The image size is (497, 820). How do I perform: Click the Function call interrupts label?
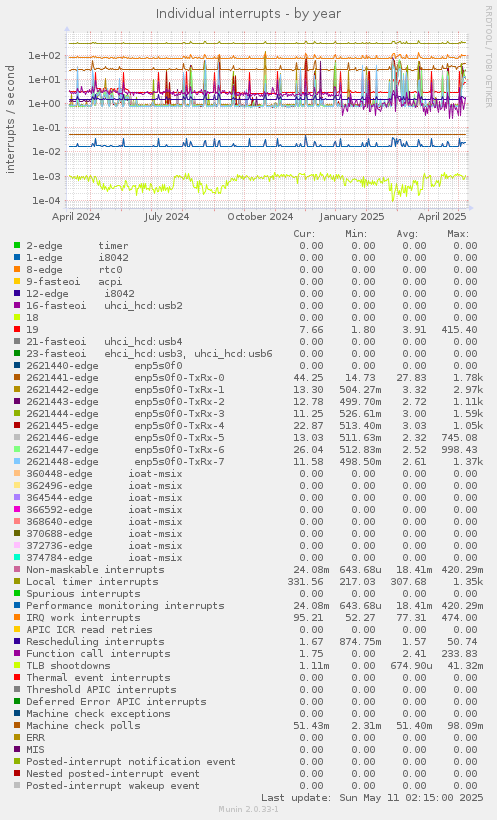[98, 654]
